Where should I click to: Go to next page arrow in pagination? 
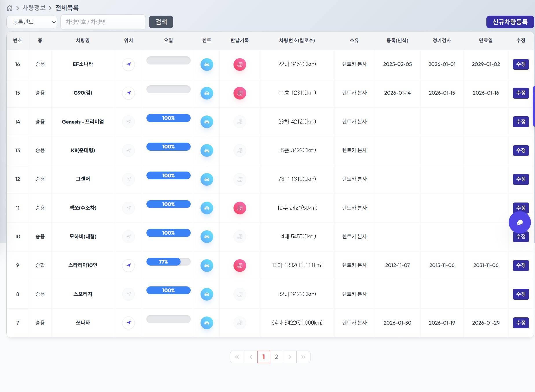click(290, 357)
